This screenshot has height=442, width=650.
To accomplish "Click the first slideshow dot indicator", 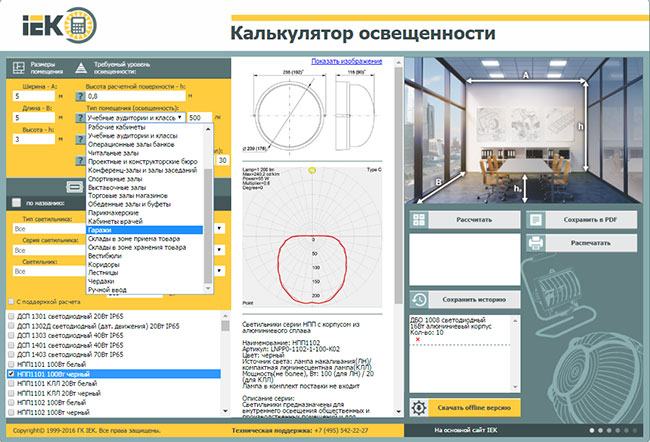I will point(592,430).
